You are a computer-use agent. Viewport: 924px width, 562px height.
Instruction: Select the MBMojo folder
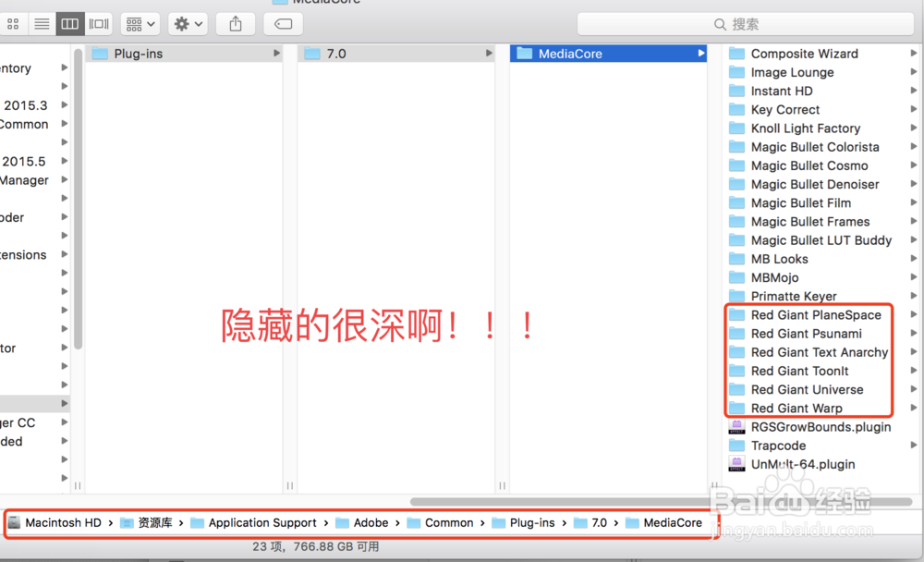coord(822,277)
